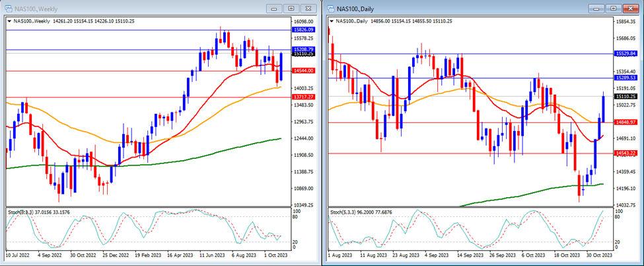Viewport: 644px width, 266px height.
Task: Close the NAS100 Daily chart window
Action: point(629,8)
